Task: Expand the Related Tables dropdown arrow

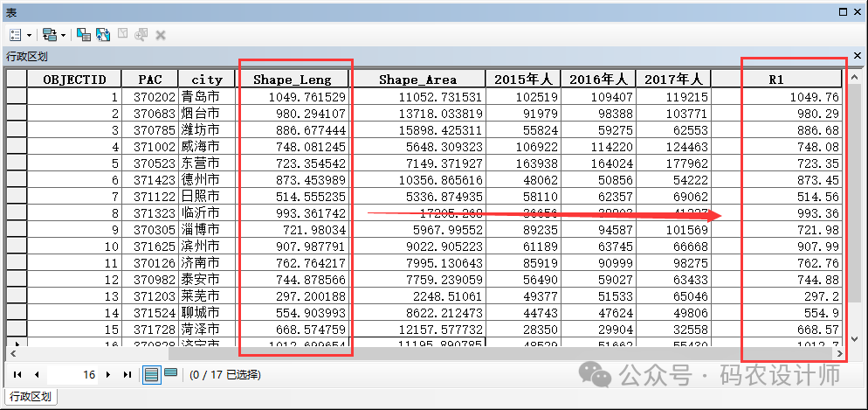Action: point(63,35)
